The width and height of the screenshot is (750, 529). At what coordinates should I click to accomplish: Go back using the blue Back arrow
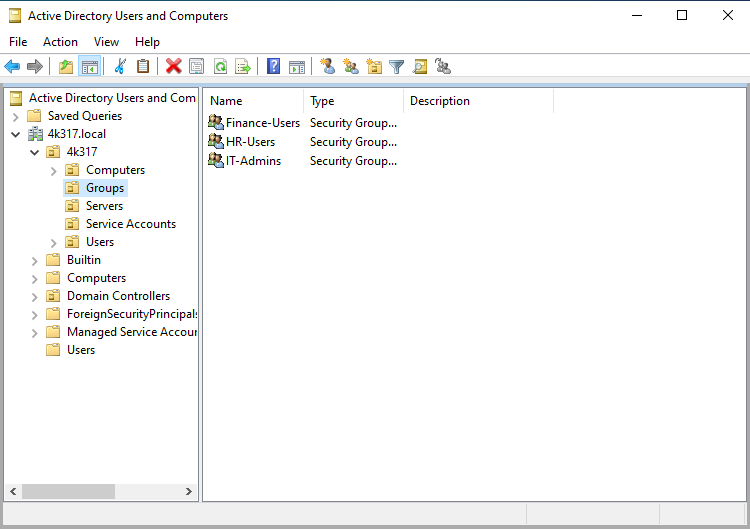pos(12,66)
